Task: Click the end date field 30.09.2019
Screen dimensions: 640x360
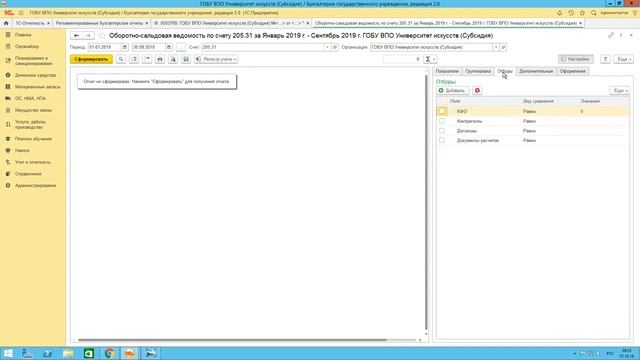Action: [x=149, y=47]
